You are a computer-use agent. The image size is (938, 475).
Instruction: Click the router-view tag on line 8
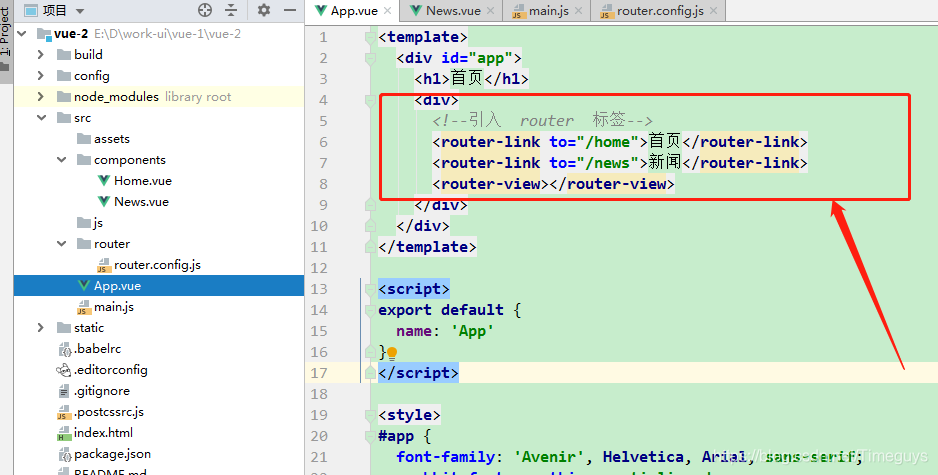[x=553, y=184]
